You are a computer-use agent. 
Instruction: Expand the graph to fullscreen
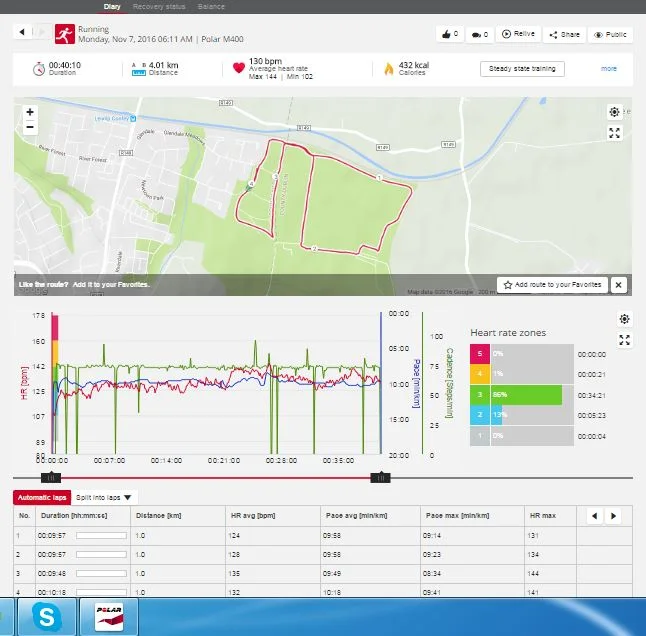tap(624, 340)
